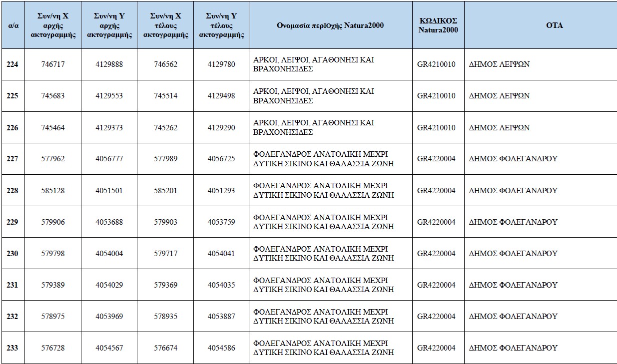Select row number 227 cell
The height and width of the screenshot is (364, 617).
[13, 159]
